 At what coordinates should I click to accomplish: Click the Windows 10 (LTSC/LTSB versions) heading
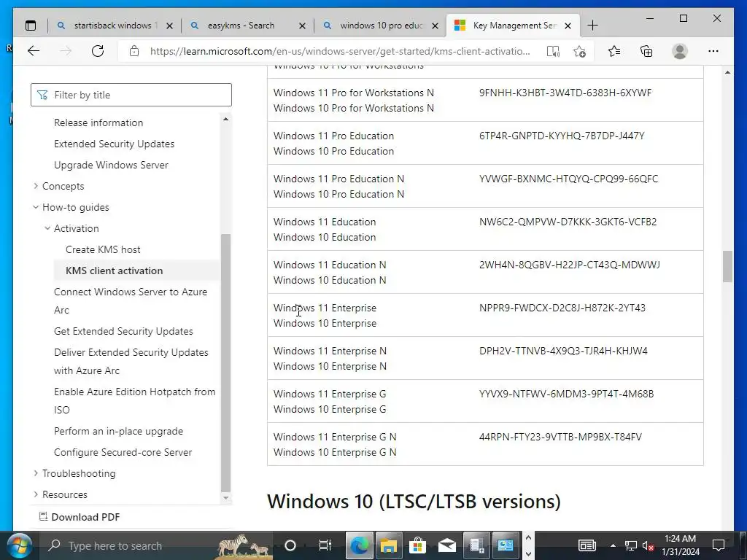tap(414, 502)
